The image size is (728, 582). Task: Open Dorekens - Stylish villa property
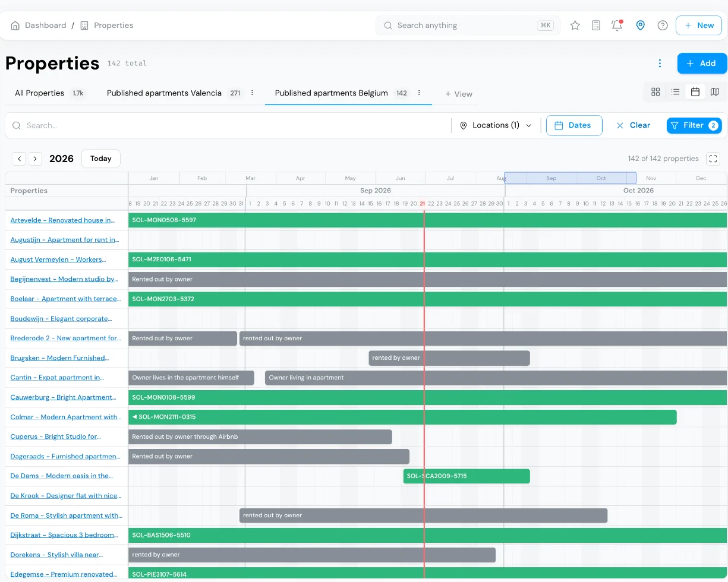(56, 555)
